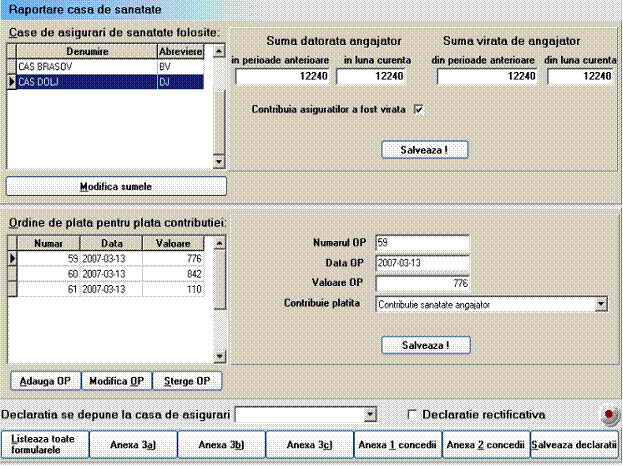Click the 'Modifica OP' button

116,381
